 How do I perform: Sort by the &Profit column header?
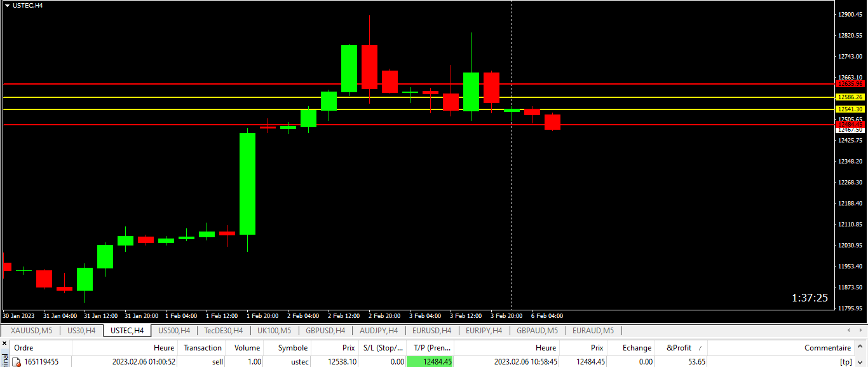[x=681, y=348]
